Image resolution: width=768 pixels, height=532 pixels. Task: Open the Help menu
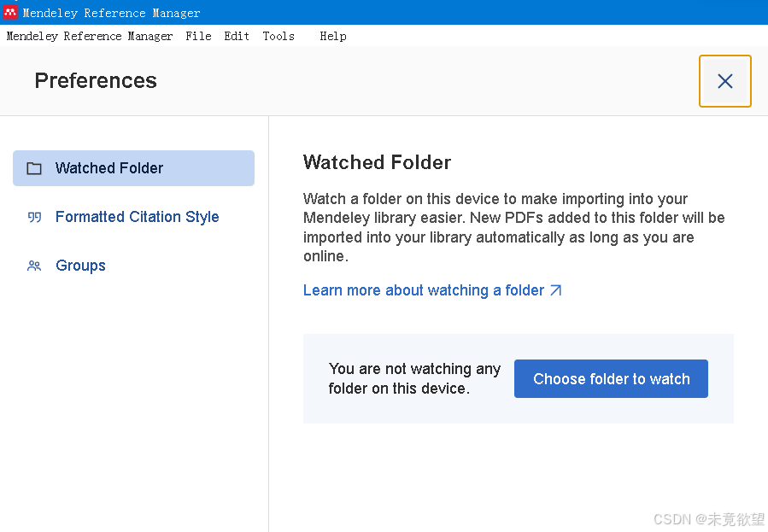click(333, 36)
